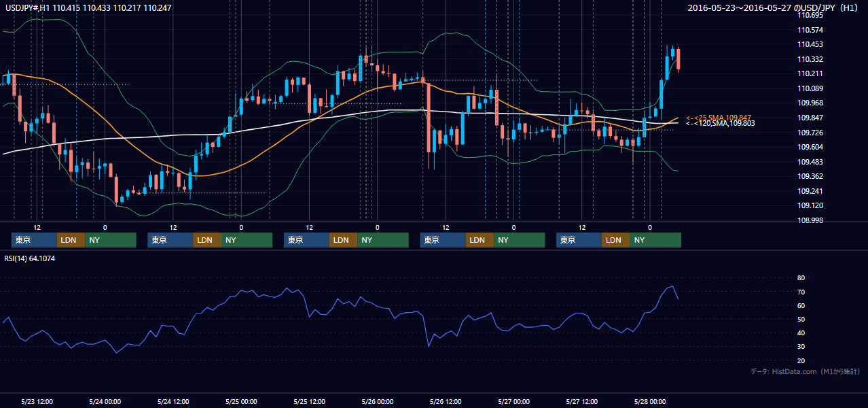Select the 5/27 12:00 time label
This screenshot has width=868, height=408.
tap(581, 401)
